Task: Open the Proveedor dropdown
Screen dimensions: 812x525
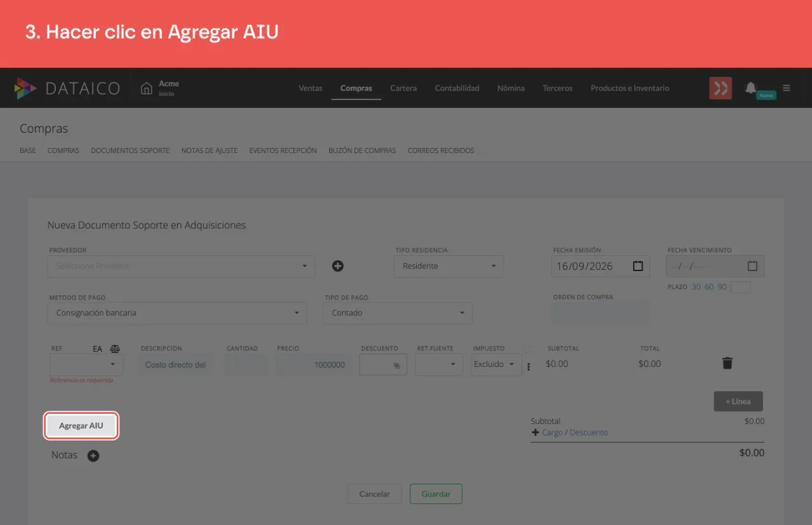Action: click(181, 266)
